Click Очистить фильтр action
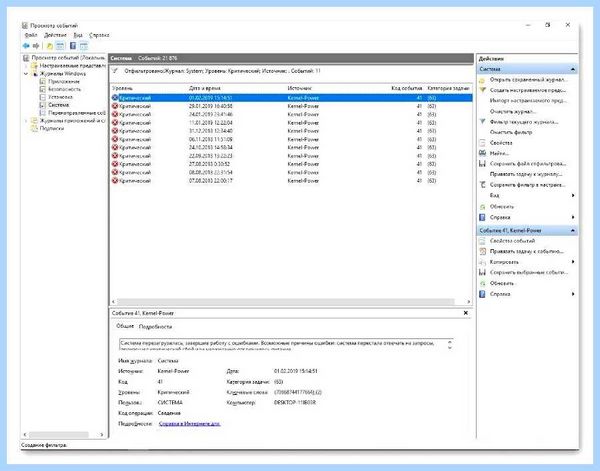Image resolution: width=600 pixels, height=471 pixels. 511,132
